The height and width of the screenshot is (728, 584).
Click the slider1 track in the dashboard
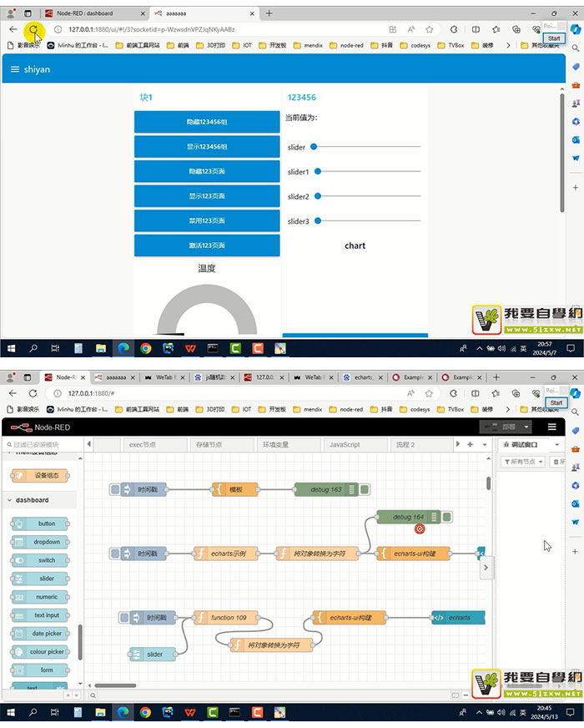tap(368, 171)
